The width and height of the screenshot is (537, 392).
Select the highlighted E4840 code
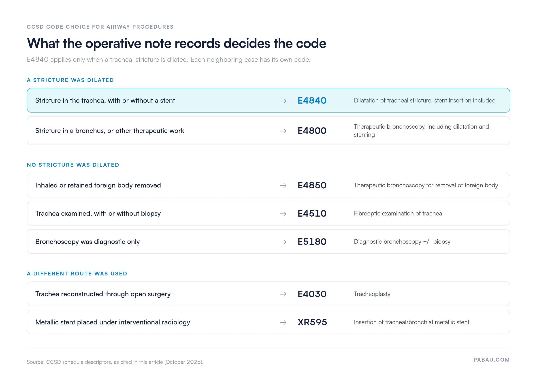(312, 100)
